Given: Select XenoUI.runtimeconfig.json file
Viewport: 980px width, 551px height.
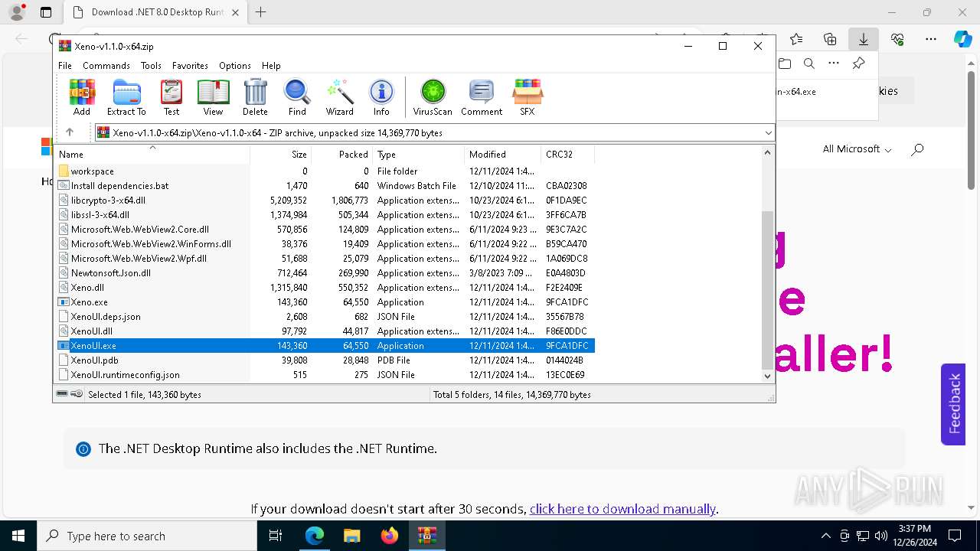Looking at the screenshot, I should point(125,375).
